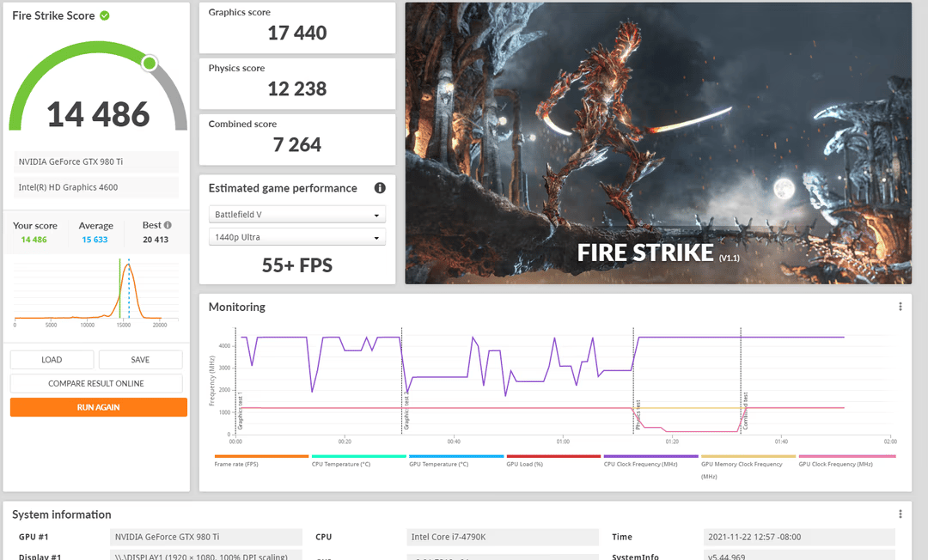Viewport: 928px width, 560px height.
Task: Click the Best score value 20 413
Action: point(156,240)
